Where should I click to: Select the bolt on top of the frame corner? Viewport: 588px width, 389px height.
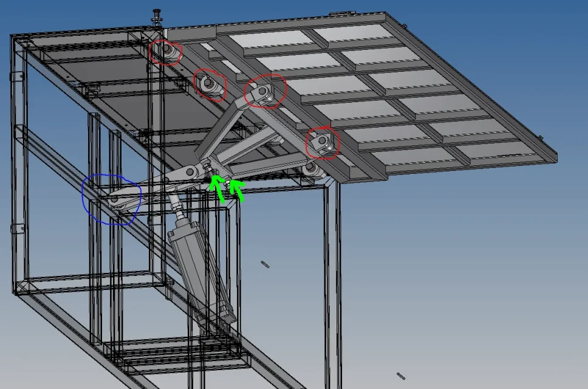click(x=156, y=16)
